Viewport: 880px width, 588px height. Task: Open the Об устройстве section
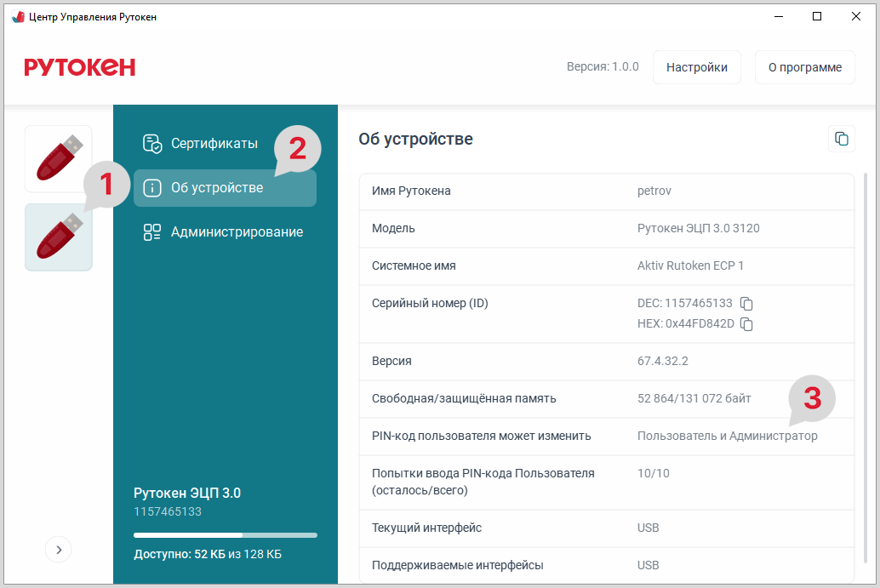click(x=217, y=188)
